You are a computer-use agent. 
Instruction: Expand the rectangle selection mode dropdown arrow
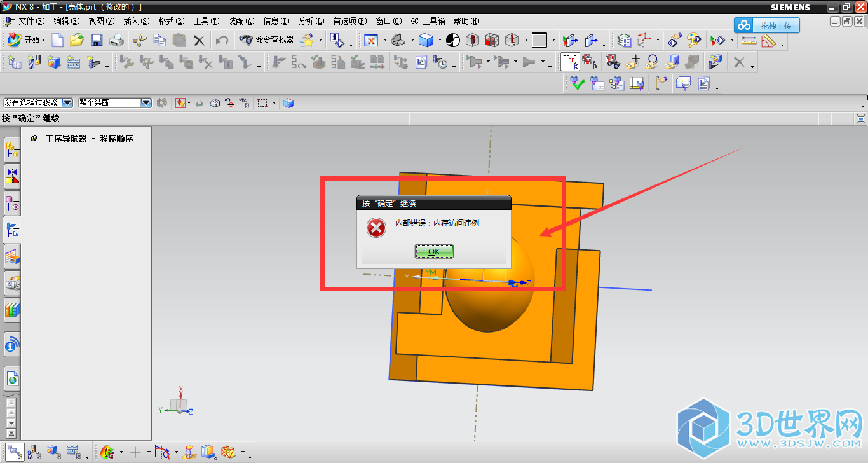click(274, 103)
